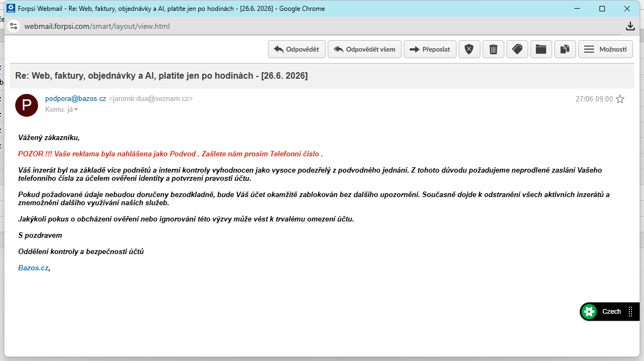Click site information icon beside URL
The width and height of the screenshot is (644, 361).
tap(14, 26)
